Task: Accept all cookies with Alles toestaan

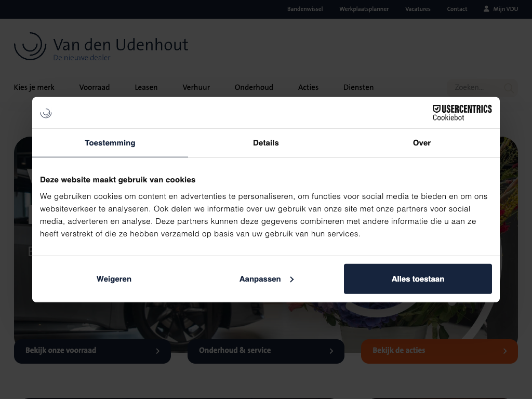Action: [418, 279]
